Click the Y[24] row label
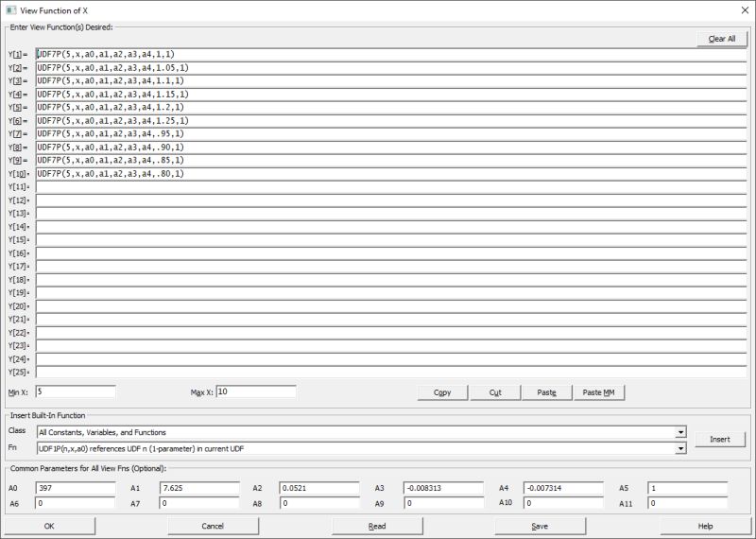Viewport: 756px width, 539px height. pyautogui.click(x=18, y=359)
